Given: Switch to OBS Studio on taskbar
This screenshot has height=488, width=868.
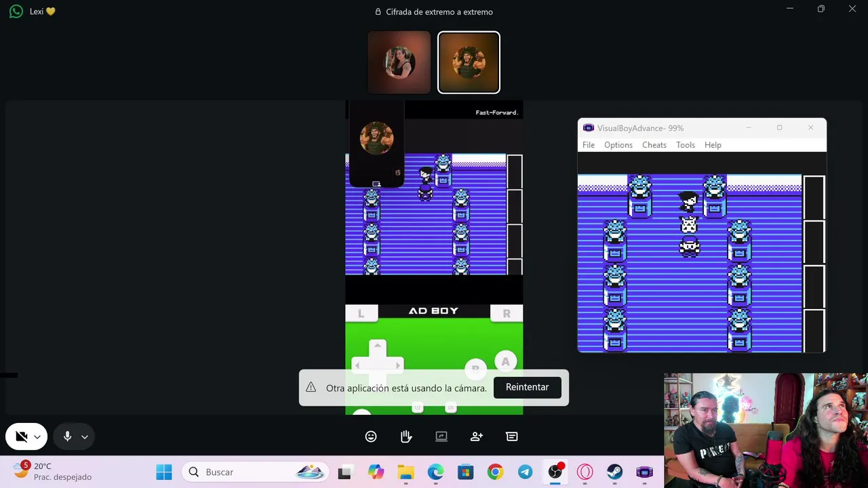Looking at the screenshot, I should tap(555, 472).
